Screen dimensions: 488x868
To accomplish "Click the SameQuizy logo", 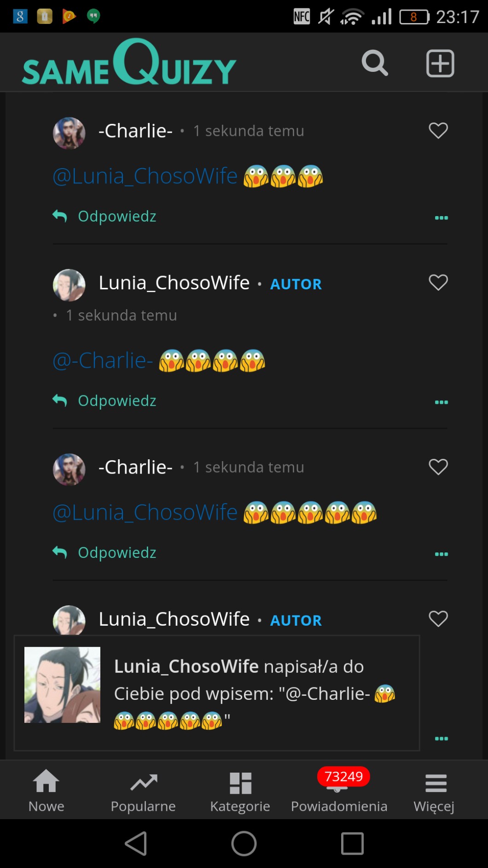I will (x=129, y=63).
